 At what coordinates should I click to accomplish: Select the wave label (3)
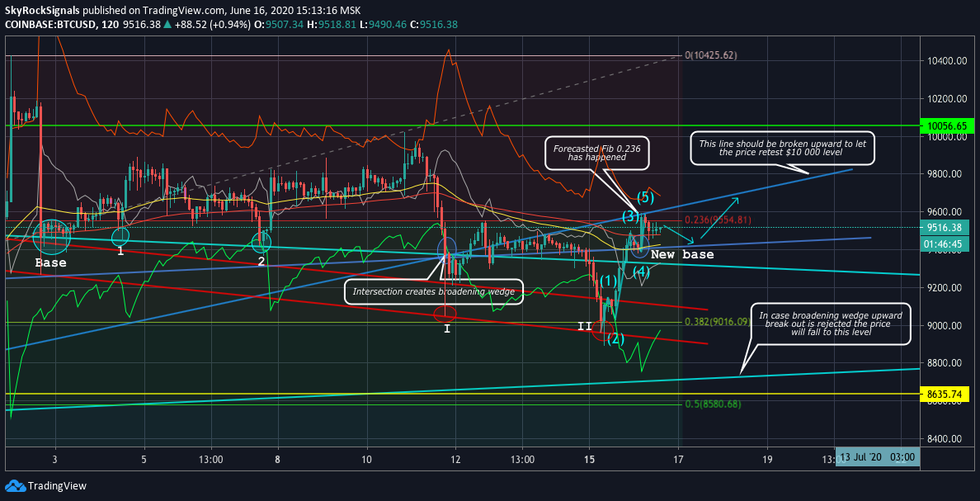(x=630, y=217)
